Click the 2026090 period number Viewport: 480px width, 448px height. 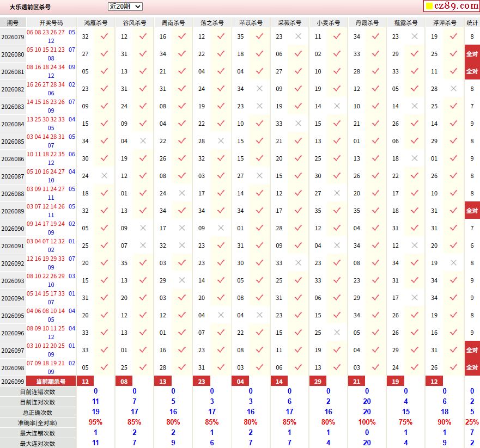click(x=13, y=229)
